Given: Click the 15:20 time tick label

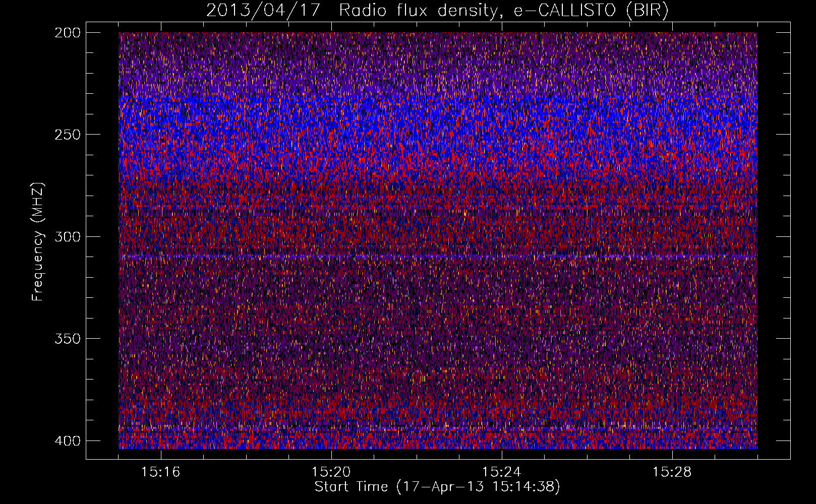Looking at the screenshot, I should pyautogui.click(x=331, y=472).
